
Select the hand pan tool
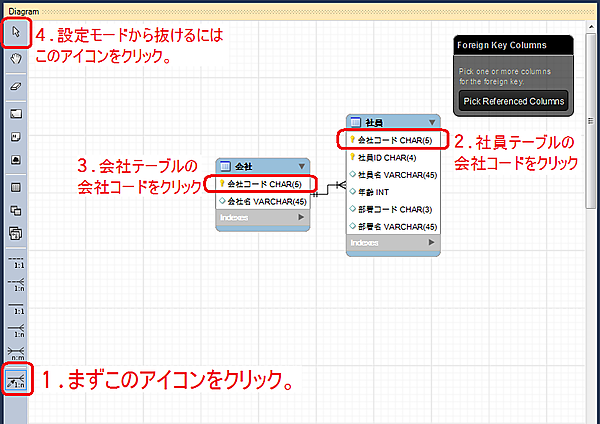click(x=16, y=59)
